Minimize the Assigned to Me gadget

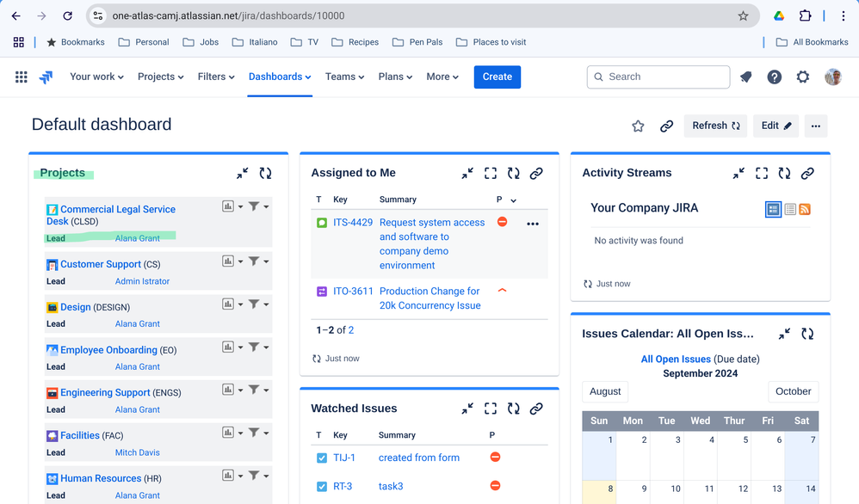pos(467,174)
